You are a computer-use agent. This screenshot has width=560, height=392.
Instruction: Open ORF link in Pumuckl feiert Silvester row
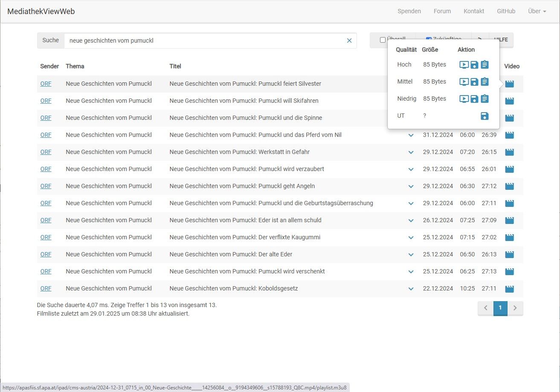tap(46, 84)
